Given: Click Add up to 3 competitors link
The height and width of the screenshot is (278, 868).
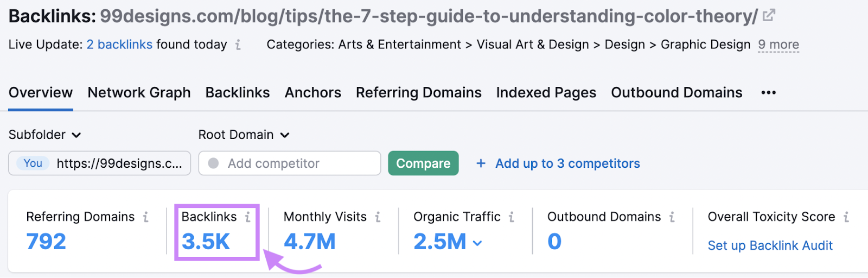Looking at the screenshot, I should coord(567,163).
